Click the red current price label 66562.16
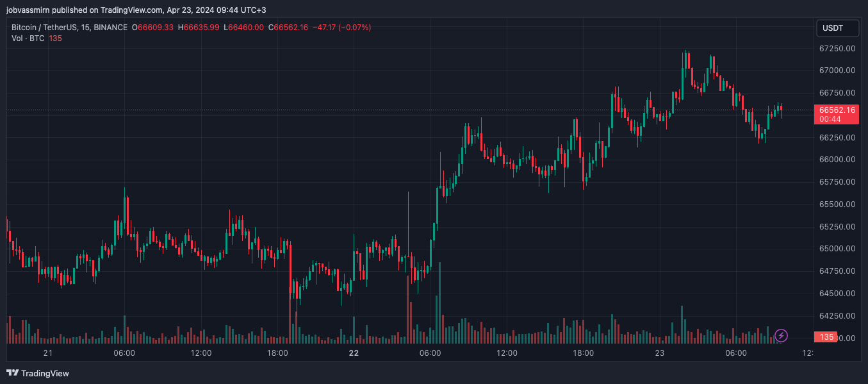 click(x=837, y=110)
